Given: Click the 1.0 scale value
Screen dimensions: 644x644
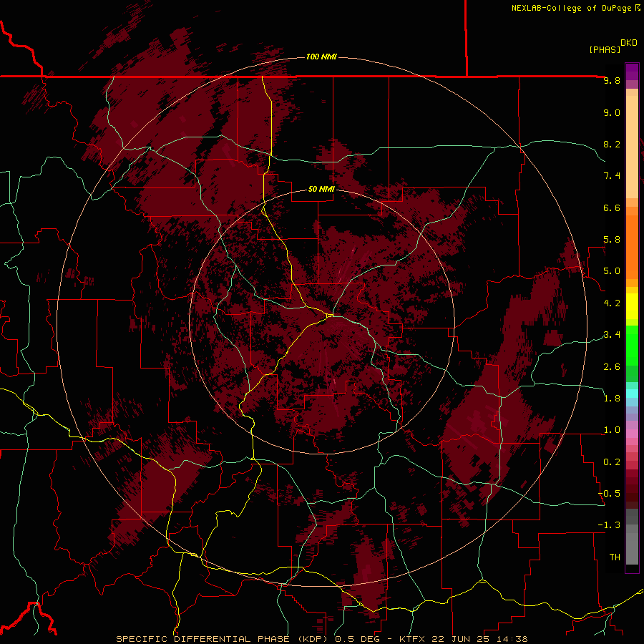Looking at the screenshot, I should tap(612, 430).
